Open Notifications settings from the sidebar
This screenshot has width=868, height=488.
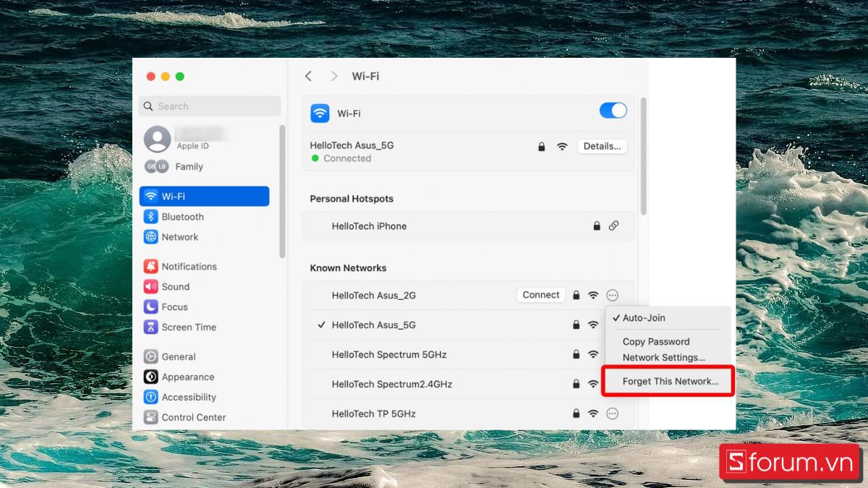(x=151, y=266)
